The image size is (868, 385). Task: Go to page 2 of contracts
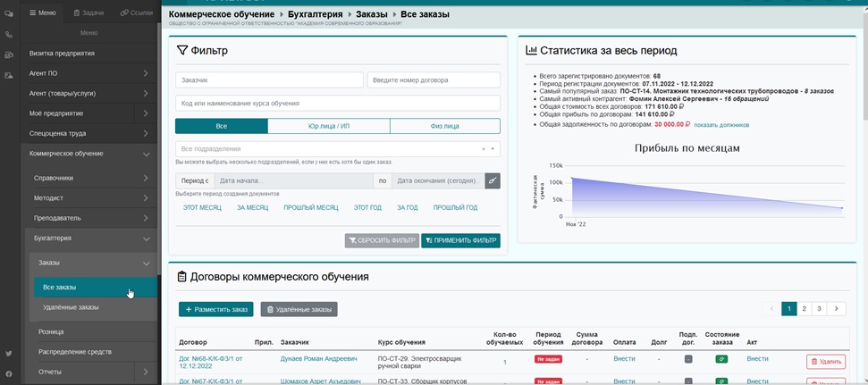[x=804, y=309]
